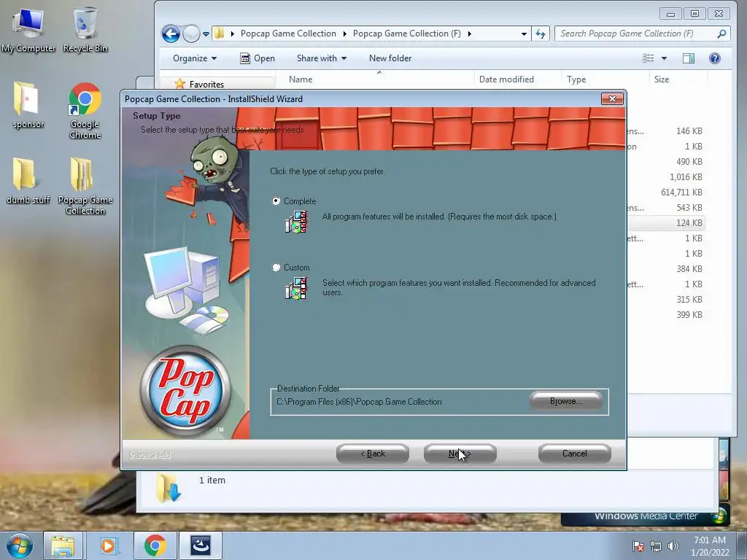Open the recent locations dropdown in Explorer

pos(206,34)
